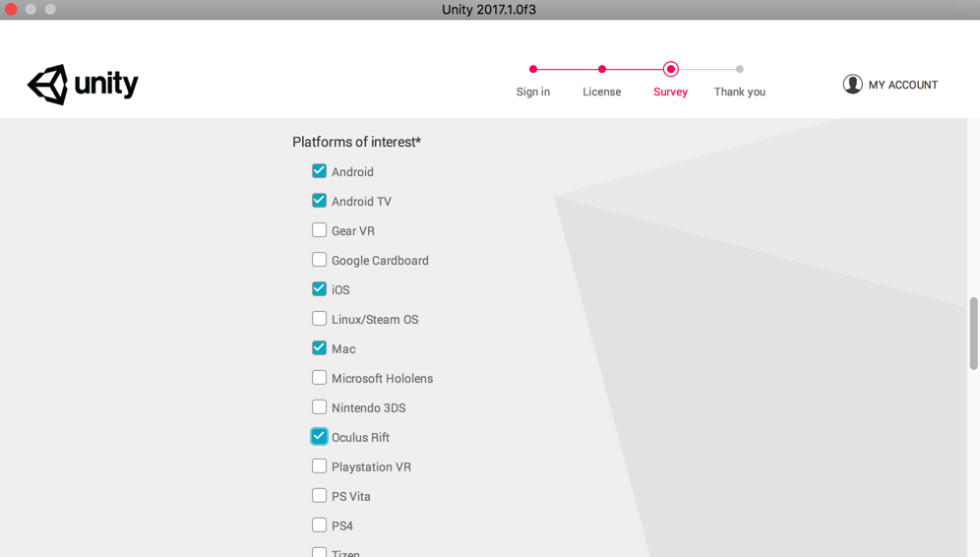This screenshot has width=980, height=557.
Task: Go to License step dot
Action: [602, 70]
